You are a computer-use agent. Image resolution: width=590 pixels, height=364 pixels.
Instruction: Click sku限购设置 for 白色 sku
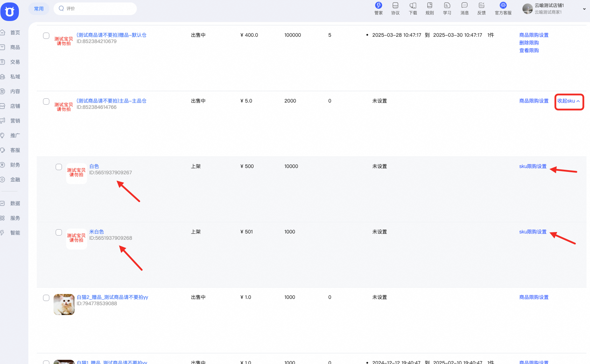(533, 167)
